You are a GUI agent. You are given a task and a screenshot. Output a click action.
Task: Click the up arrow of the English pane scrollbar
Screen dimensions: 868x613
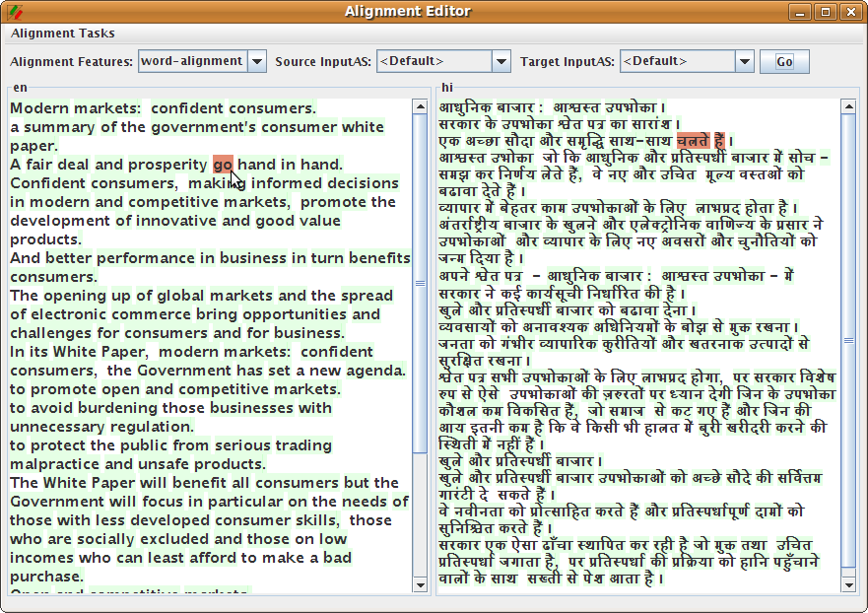coord(421,103)
